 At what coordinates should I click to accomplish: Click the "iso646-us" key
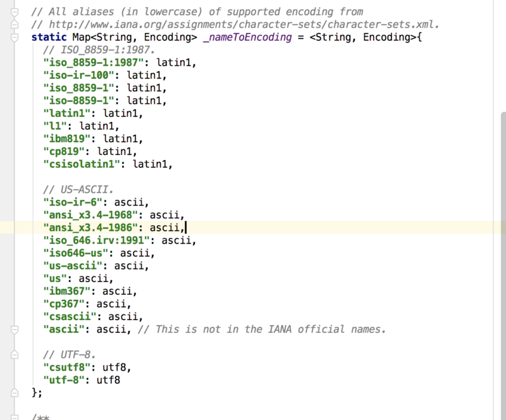pos(75,253)
